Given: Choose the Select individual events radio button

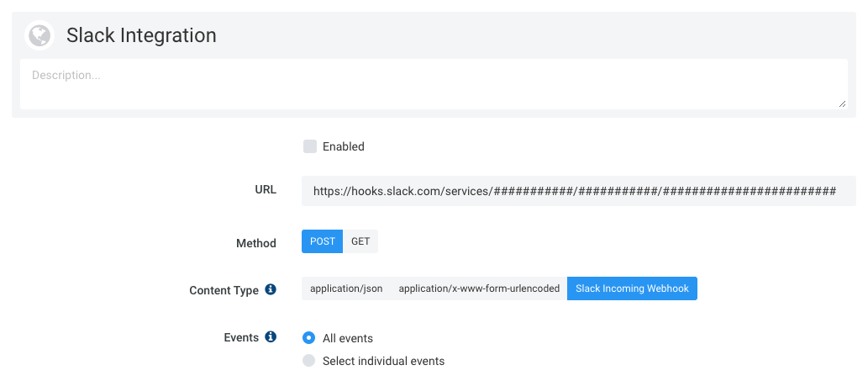Looking at the screenshot, I should pyautogui.click(x=309, y=361).
